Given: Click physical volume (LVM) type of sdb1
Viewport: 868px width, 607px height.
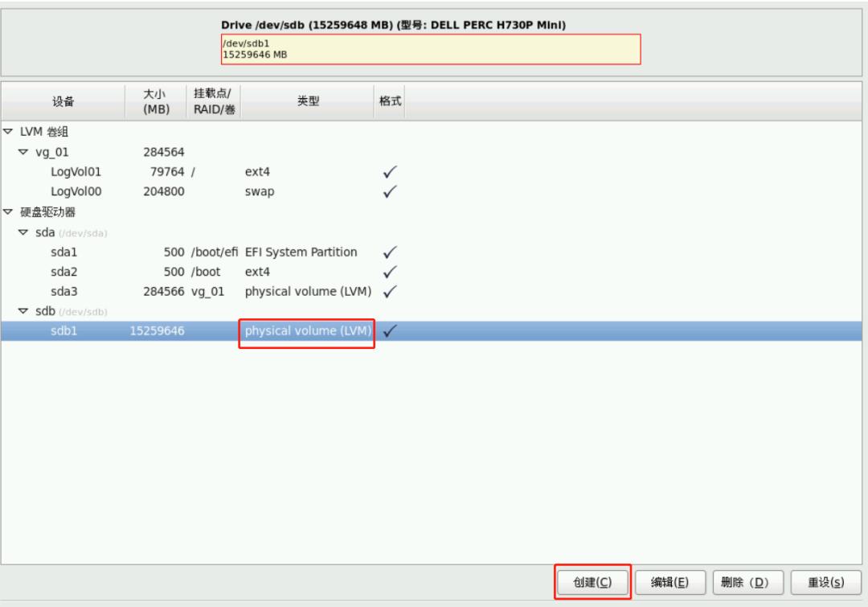Looking at the screenshot, I should pyautogui.click(x=308, y=330).
